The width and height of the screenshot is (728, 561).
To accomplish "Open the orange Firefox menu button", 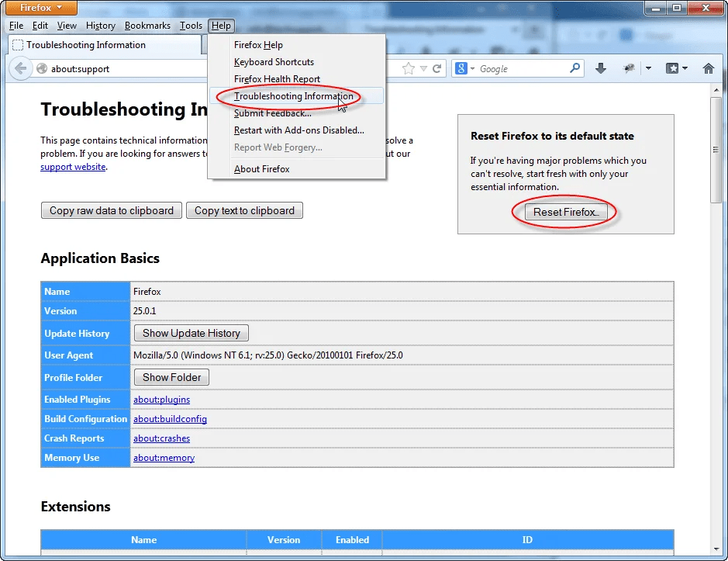I will (x=40, y=8).
